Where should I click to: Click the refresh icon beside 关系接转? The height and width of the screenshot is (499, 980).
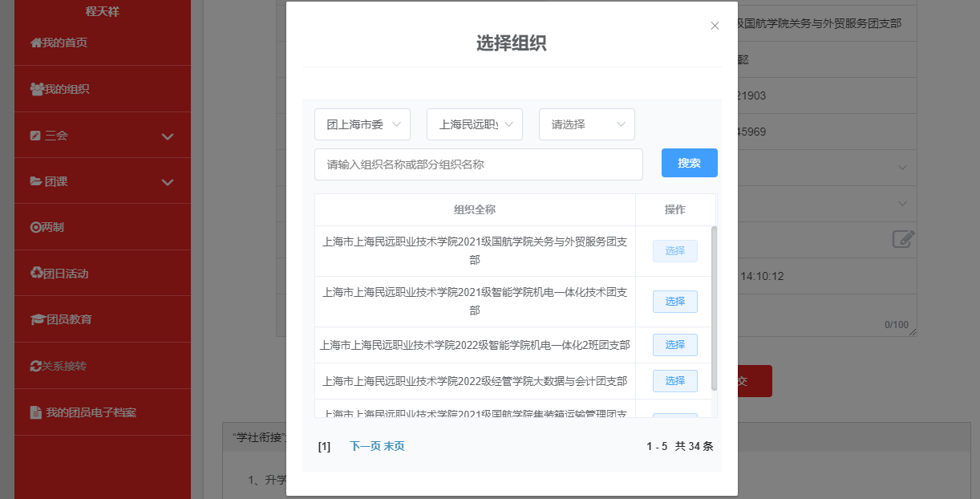pyautogui.click(x=35, y=366)
